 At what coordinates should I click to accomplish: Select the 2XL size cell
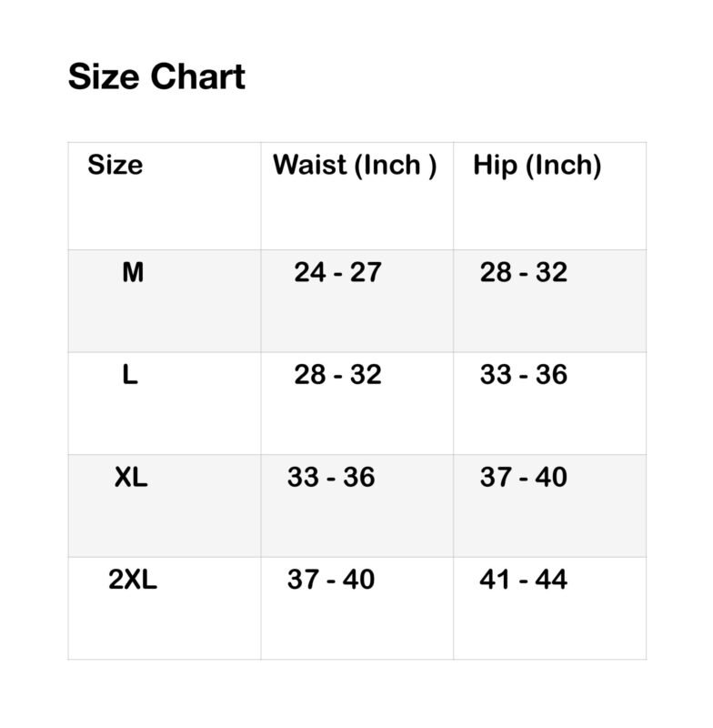pyautogui.click(x=133, y=580)
